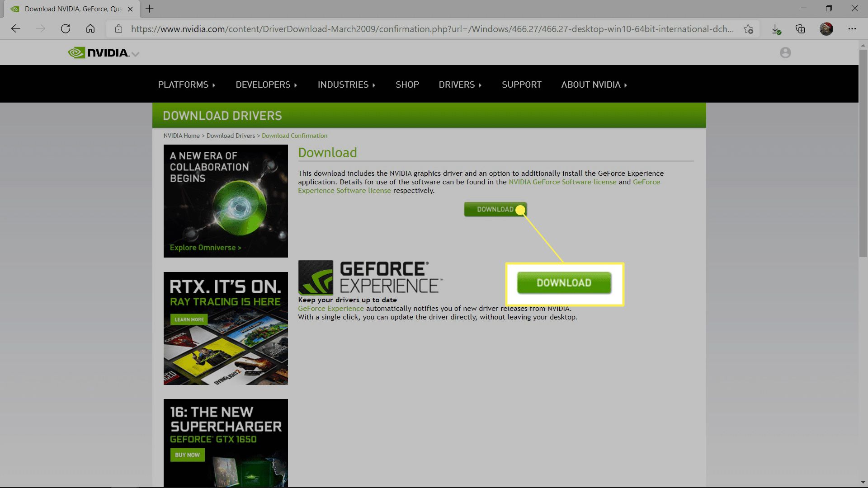This screenshot has height=488, width=868.
Task: Open the NVIDIA GeForce Software license link
Action: pos(562,182)
